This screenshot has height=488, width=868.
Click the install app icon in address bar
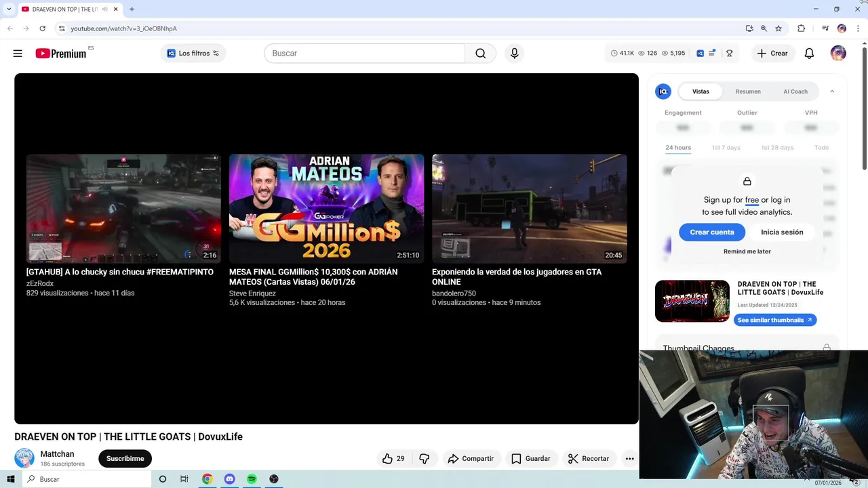[749, 28]
